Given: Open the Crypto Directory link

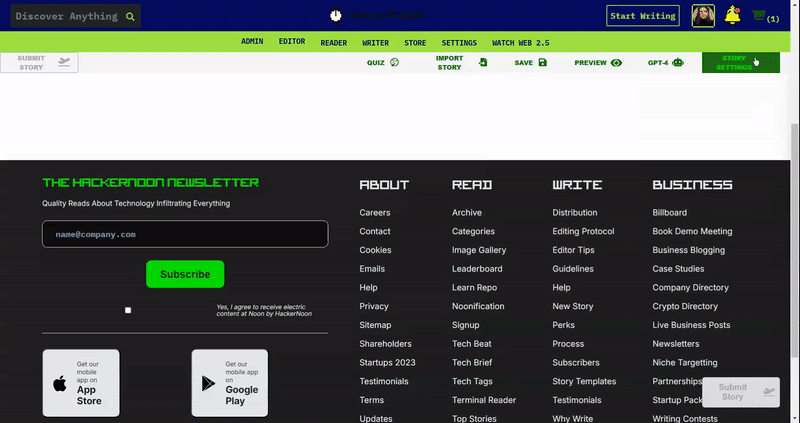Looking at the screenshot, I should click(x=685, y=306).
